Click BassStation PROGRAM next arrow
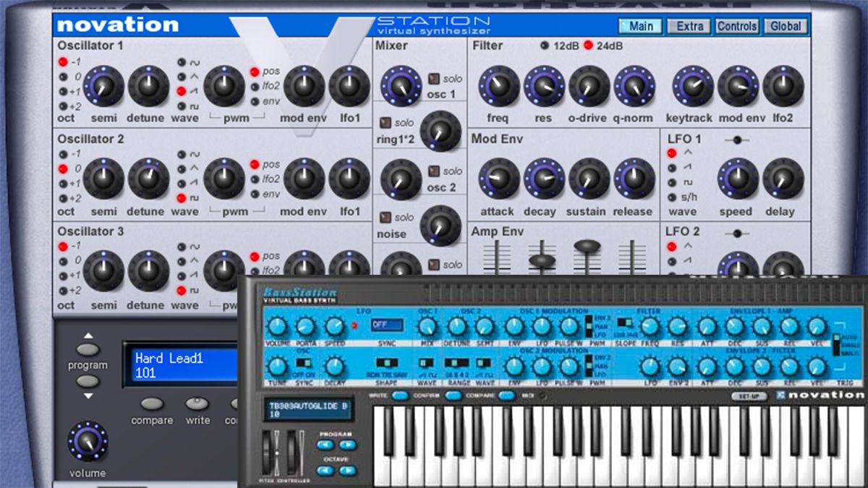The image size is (868, 488). tap(348, 445)
